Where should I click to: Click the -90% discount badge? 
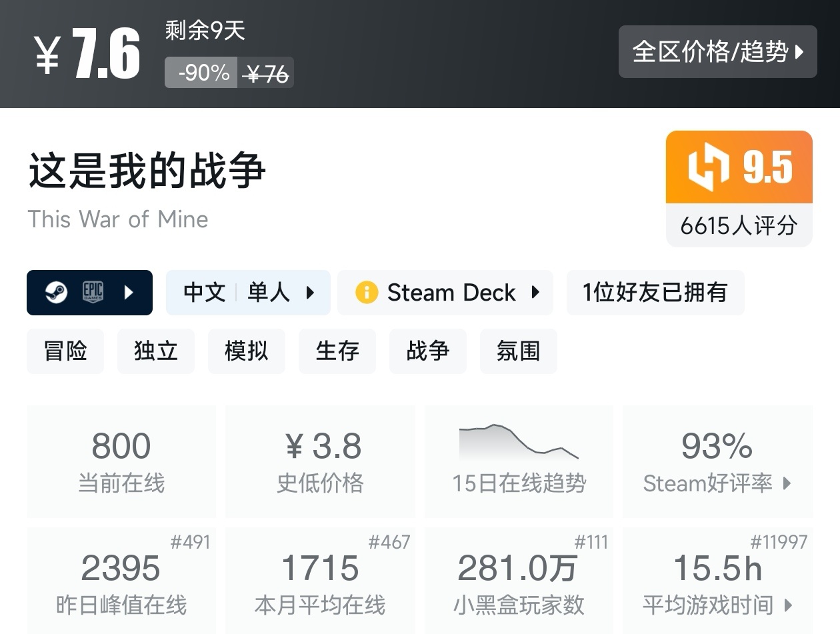[x=201, y=73]
